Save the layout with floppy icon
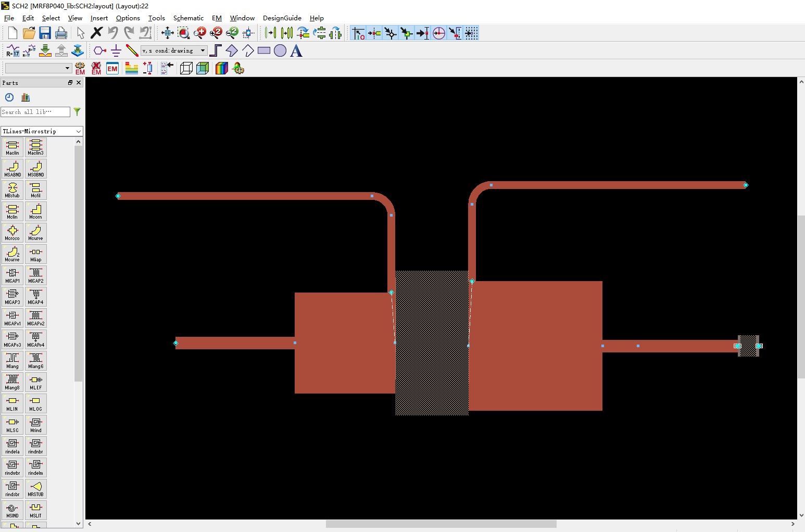The height and width of the screenshot is (532, 805). coord(45,33)
